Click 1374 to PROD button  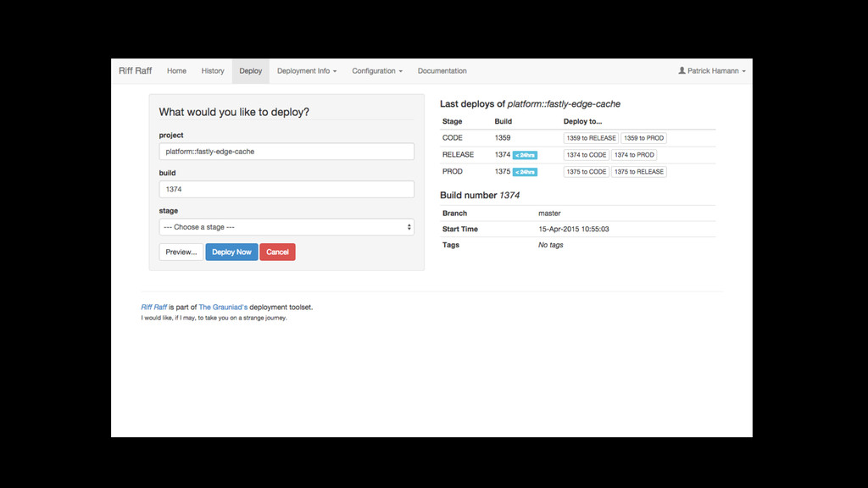(x=634, y=155)
